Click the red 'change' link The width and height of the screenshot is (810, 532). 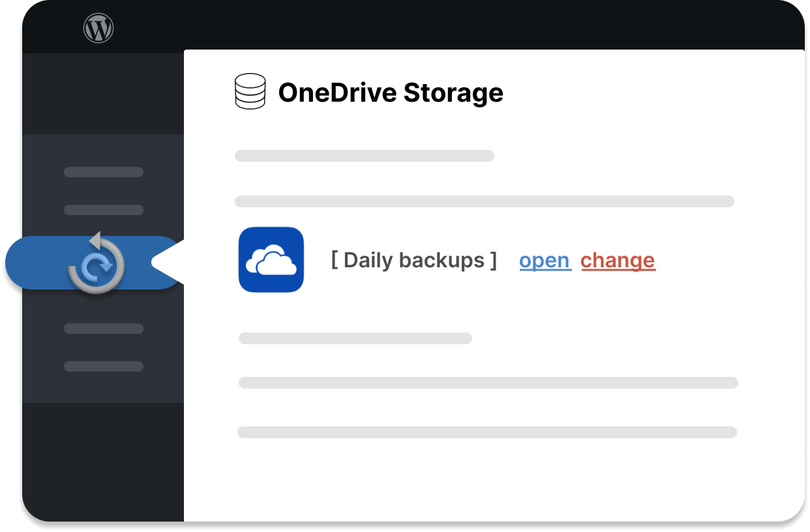[x=618, y=260]
